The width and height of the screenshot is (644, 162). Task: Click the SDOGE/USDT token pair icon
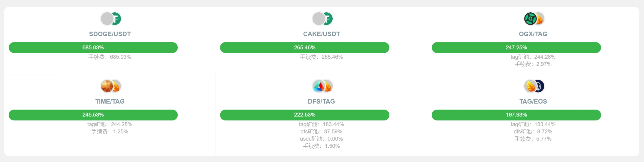110,19
